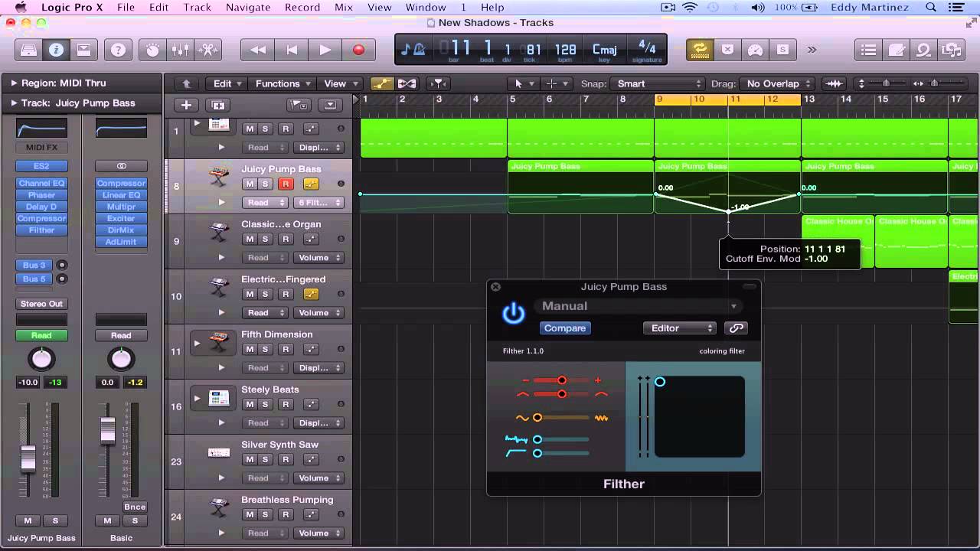Open List Editors icon
The width and height of the screenshot is (980, 551).
869,50
